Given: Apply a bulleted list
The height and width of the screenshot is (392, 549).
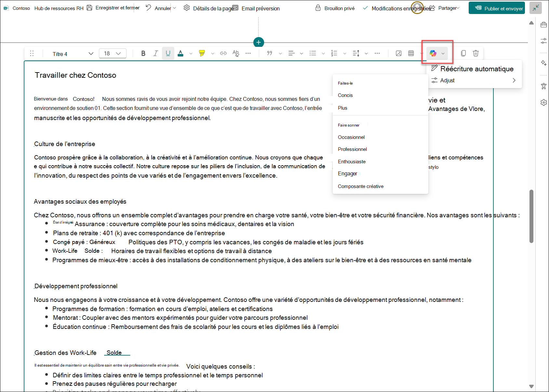Looking at the screenshot, I should pos(313,53).
